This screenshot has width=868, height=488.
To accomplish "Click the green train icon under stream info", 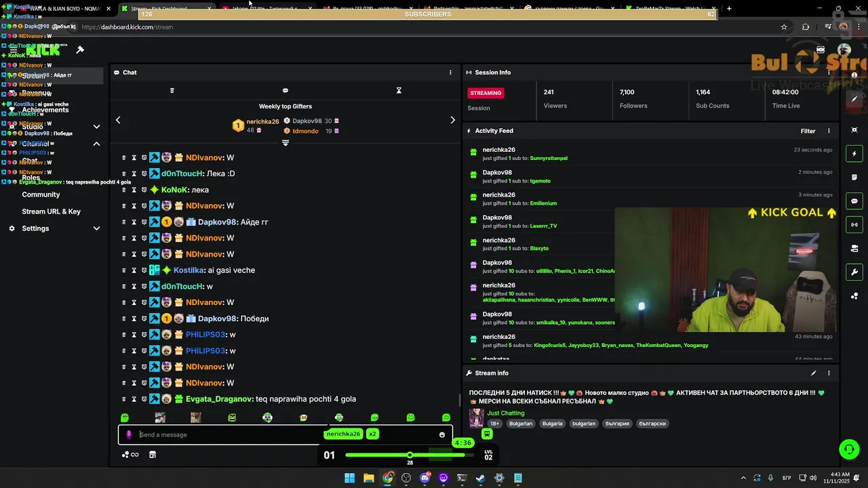I will pos(487,434).
